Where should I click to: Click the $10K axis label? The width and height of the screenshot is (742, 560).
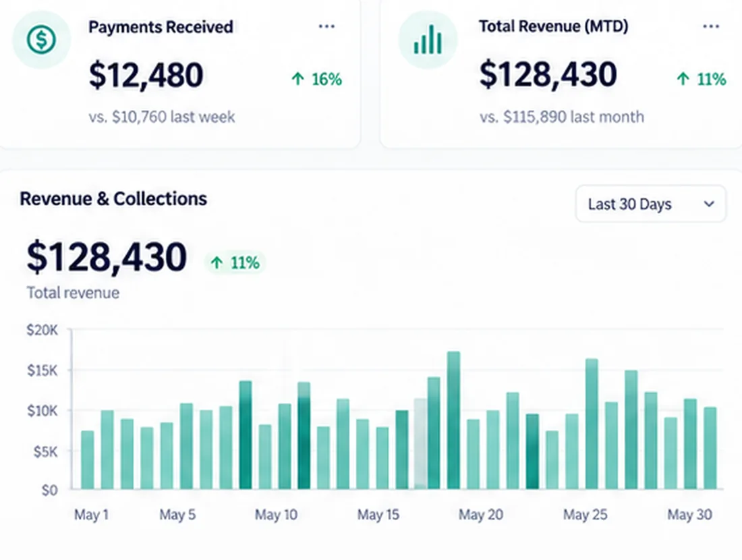tap(42, 410)
